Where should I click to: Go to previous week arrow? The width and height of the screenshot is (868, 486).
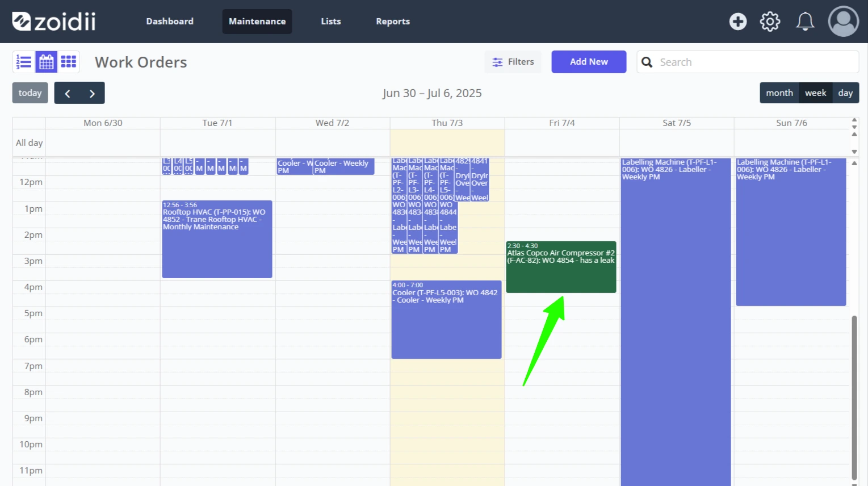point(67,93)
